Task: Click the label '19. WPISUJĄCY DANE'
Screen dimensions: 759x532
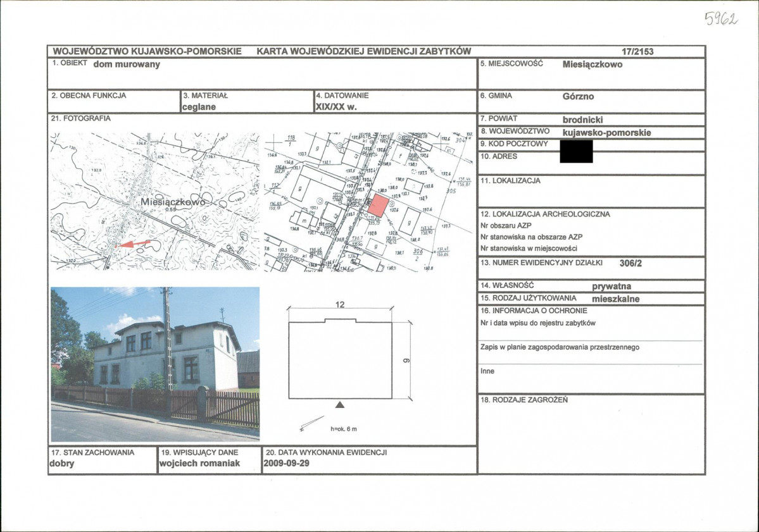Action: [x=199, y=452]
